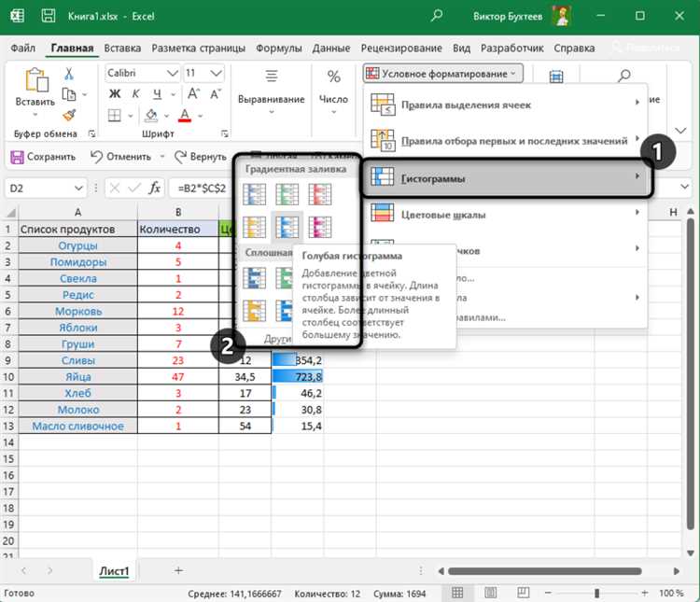
Task: Click the search magnifier in title bar
Action: [436, 16]
